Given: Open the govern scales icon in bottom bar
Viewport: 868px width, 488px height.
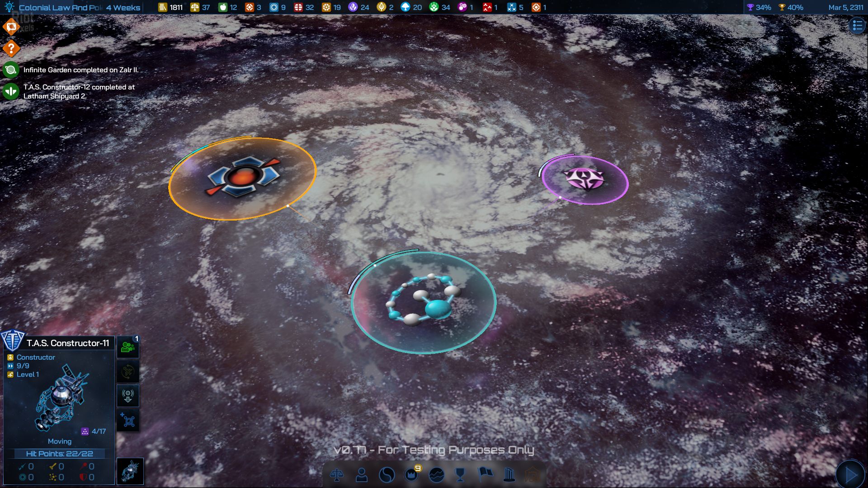Looking at the screenshot, I should click(x=337, y=474).
